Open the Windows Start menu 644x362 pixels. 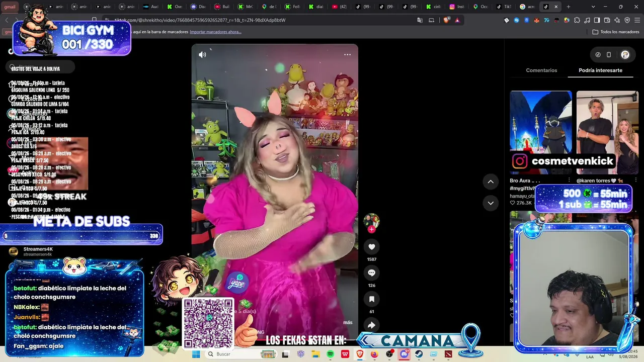click(196, 354)
